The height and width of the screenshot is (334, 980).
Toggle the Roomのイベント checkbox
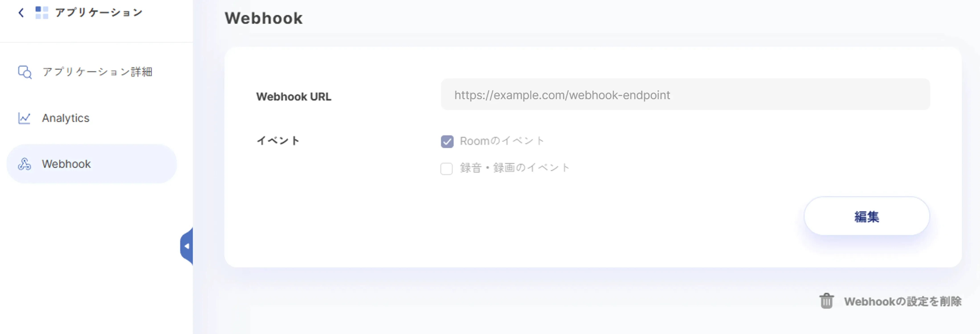coord(447,141)
